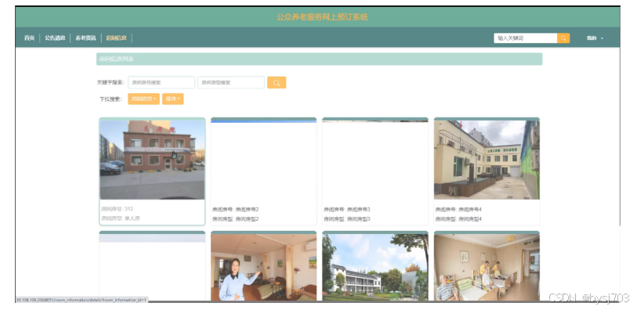Open the 房间房型 dropdown filter

(x=143, y=99)
